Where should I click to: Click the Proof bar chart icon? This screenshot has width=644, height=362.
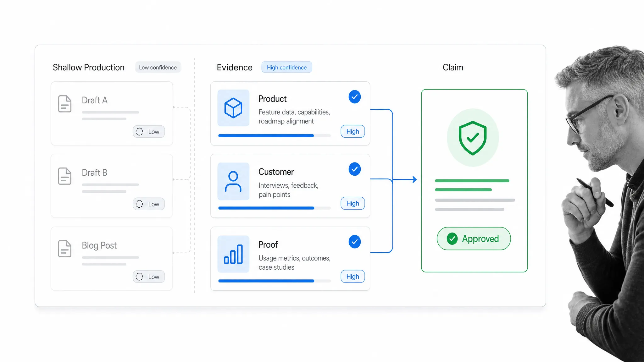(x=233, y=254)
